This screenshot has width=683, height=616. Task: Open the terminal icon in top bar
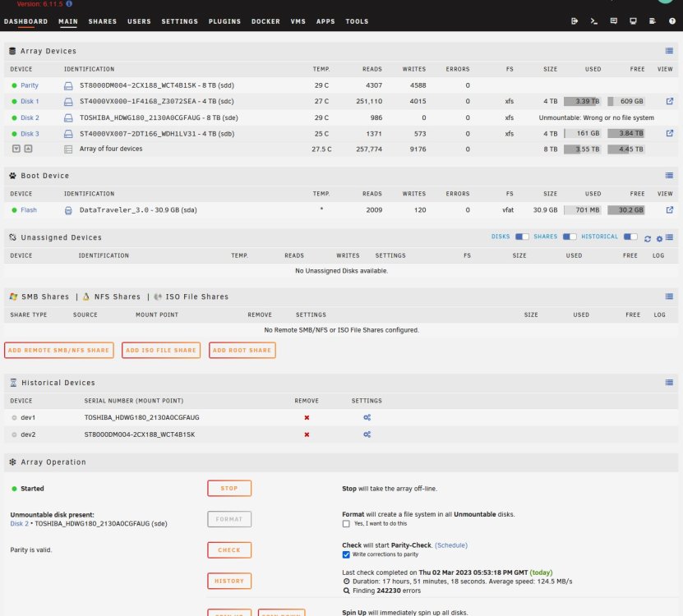[593, 21]
